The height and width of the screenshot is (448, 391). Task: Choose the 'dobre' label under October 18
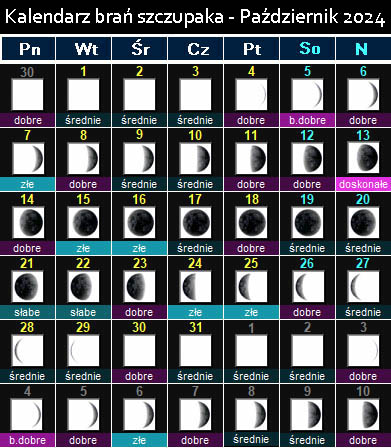click(251, 248)
